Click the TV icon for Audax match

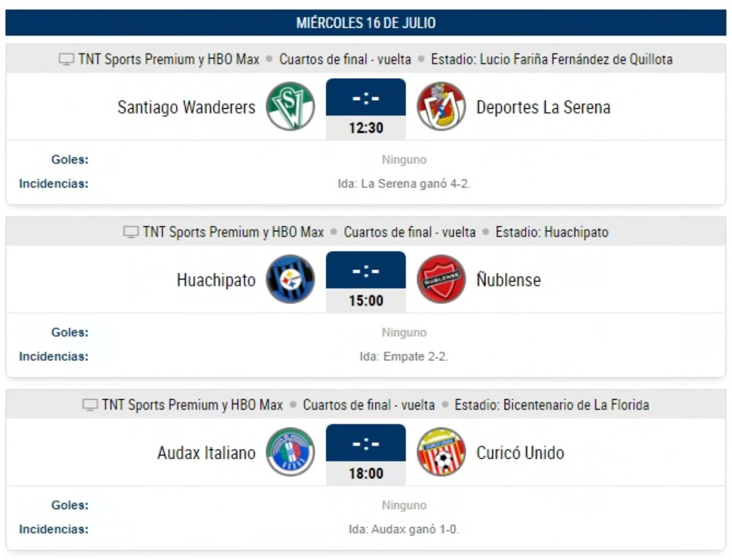[90, 405]
